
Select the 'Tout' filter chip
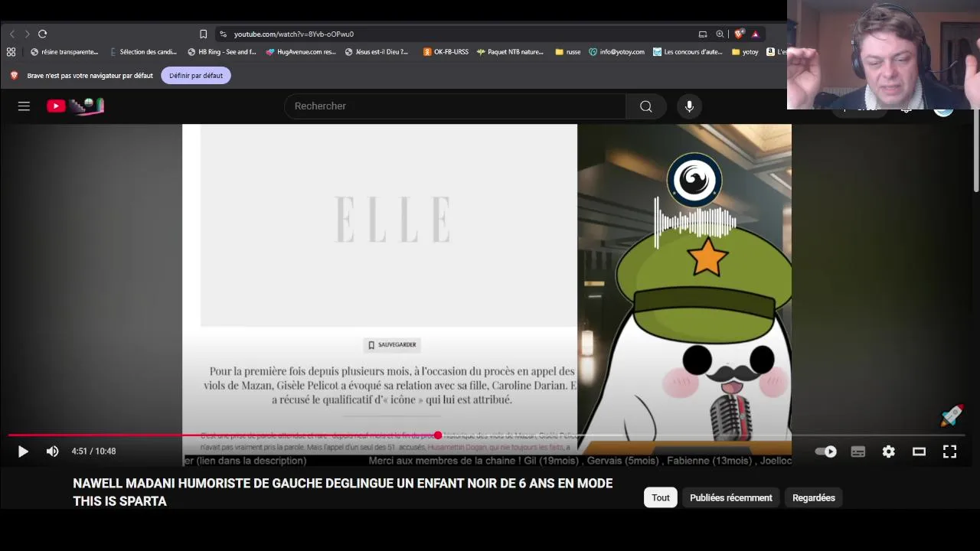pos(661,497)
